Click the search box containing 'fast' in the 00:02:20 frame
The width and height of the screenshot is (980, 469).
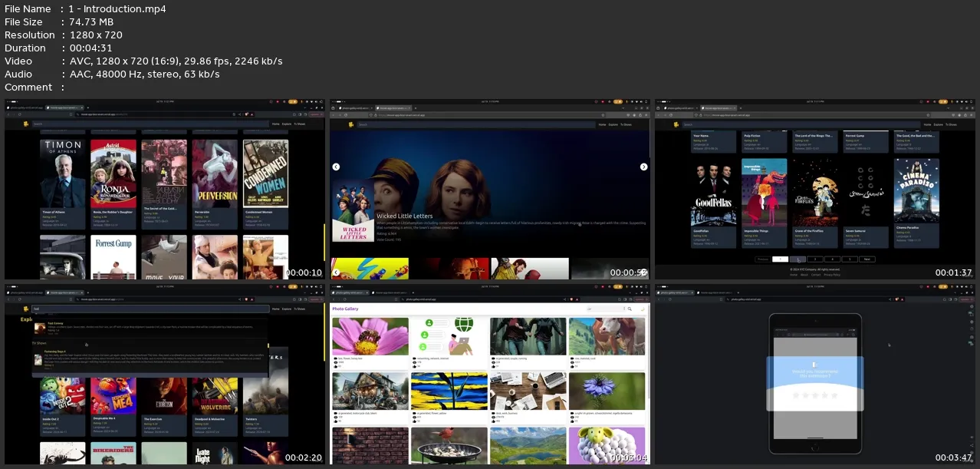pyautogui.click(x=150, y=309)
